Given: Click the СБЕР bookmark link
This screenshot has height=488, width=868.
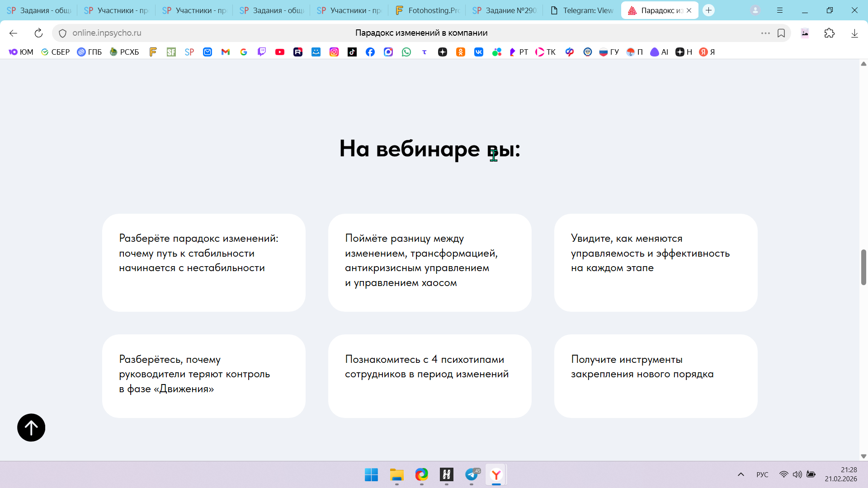Looking at the screenshot, I should (55, 52).
